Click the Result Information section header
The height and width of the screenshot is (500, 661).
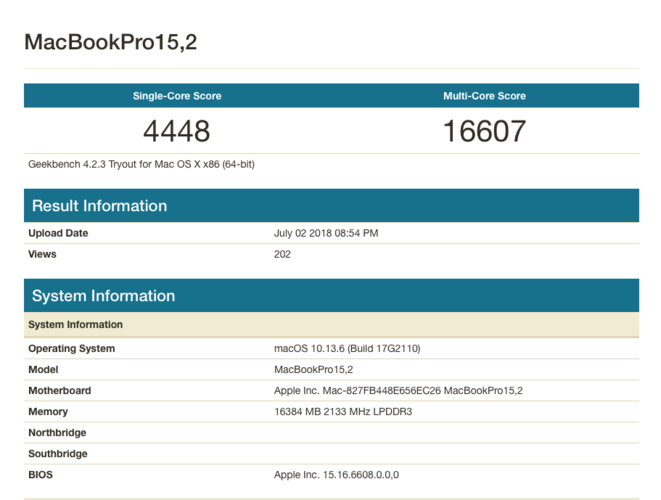pyautogui.click(x=331, y=205)
